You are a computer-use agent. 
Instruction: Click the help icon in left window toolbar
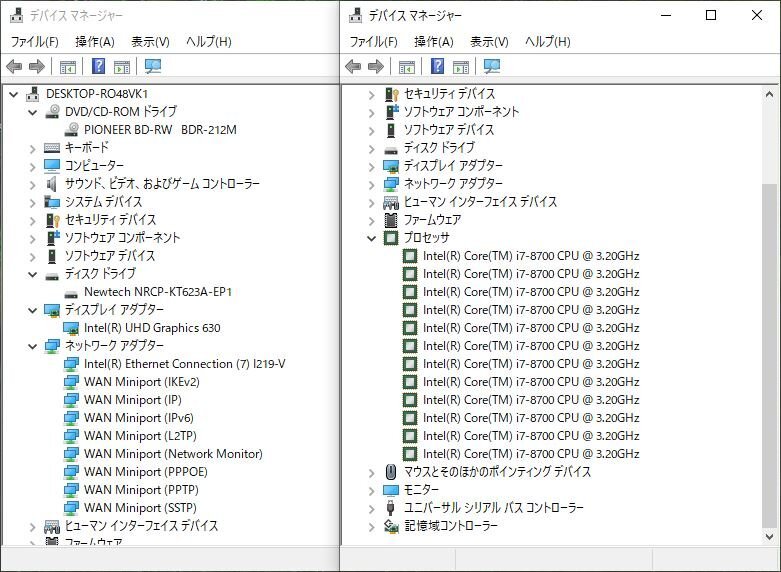click(99, 66)
